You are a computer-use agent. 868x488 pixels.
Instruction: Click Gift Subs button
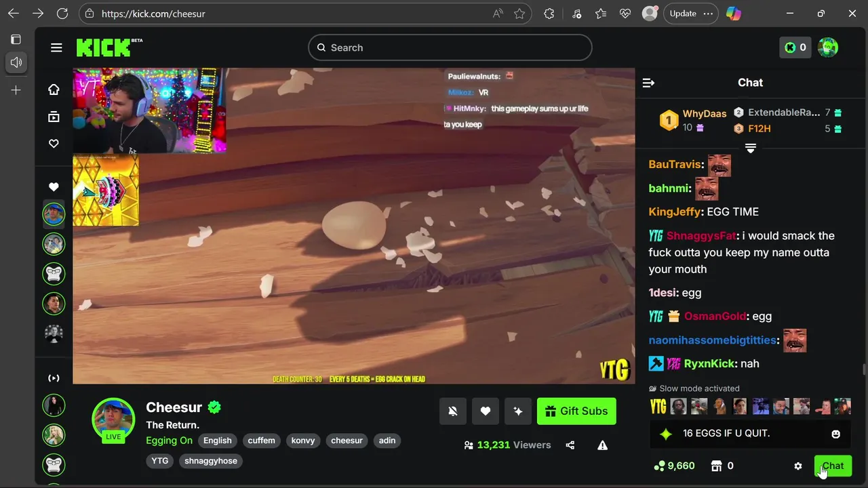[x=576, y=411]
